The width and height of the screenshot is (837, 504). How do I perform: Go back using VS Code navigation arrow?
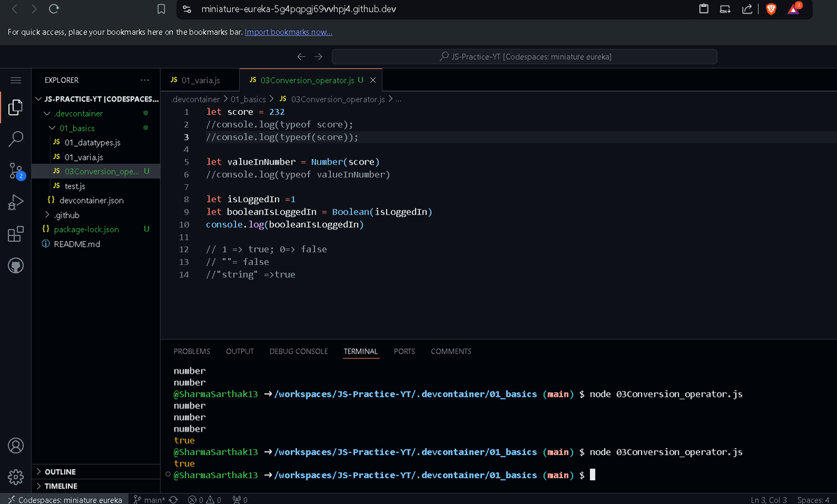301,56
